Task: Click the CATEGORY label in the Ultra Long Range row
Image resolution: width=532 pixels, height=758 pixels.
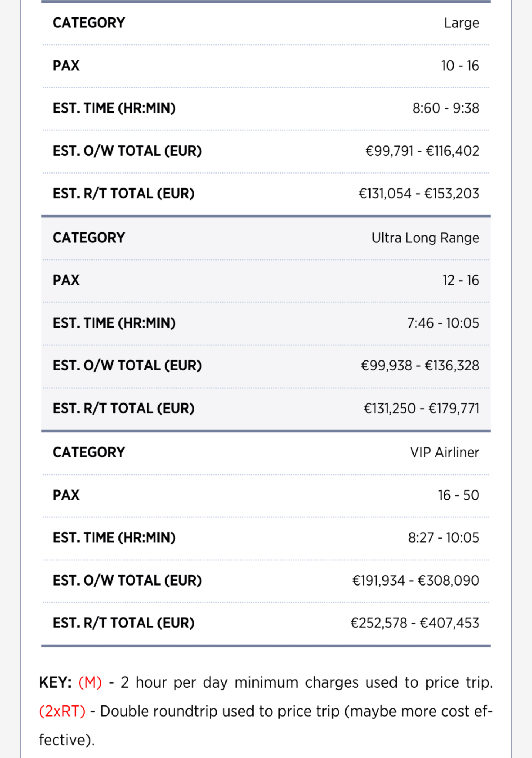Action: click(89, 238)
